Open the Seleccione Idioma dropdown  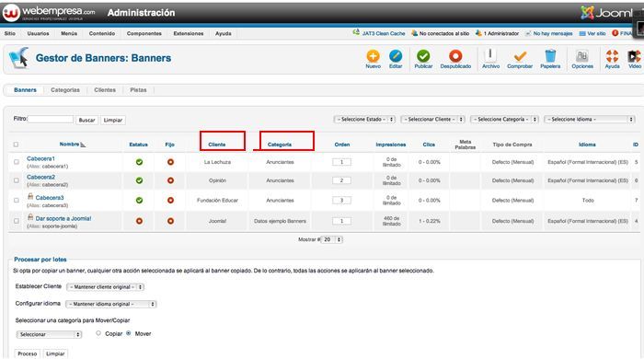pos(590,119)
